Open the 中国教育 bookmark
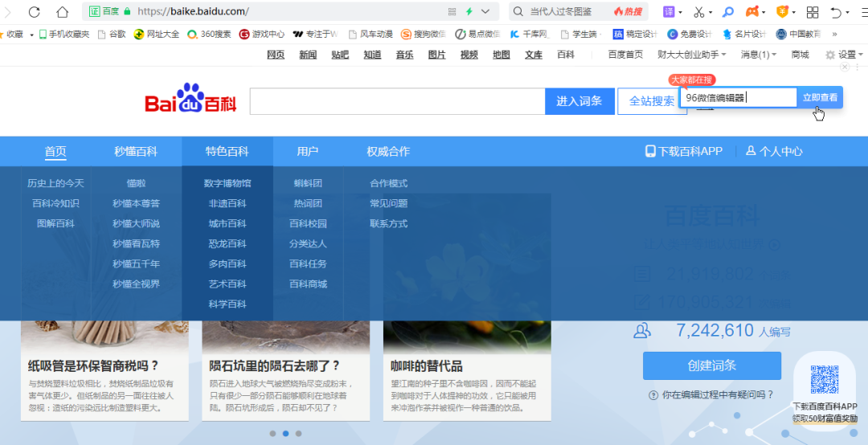Screen dimensions: 868x445 click(798, 35)
